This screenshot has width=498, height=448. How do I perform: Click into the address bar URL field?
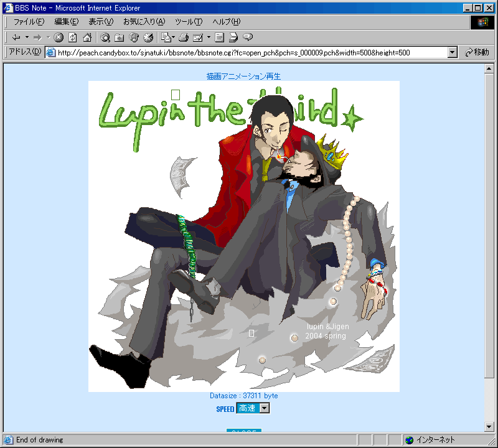point(251,52)
